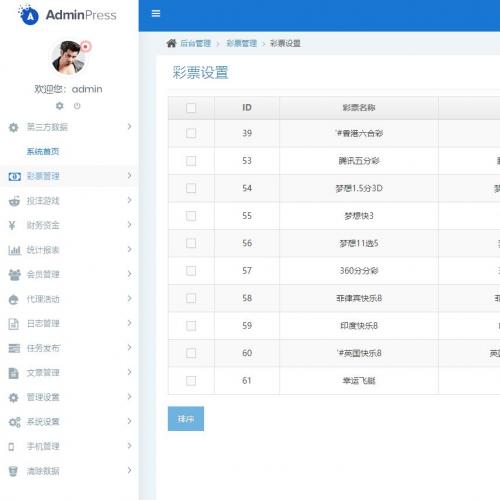500x500 pixels.
Task: Expand 第三方数据 with its chevron
Action: (x=130, y=126)
